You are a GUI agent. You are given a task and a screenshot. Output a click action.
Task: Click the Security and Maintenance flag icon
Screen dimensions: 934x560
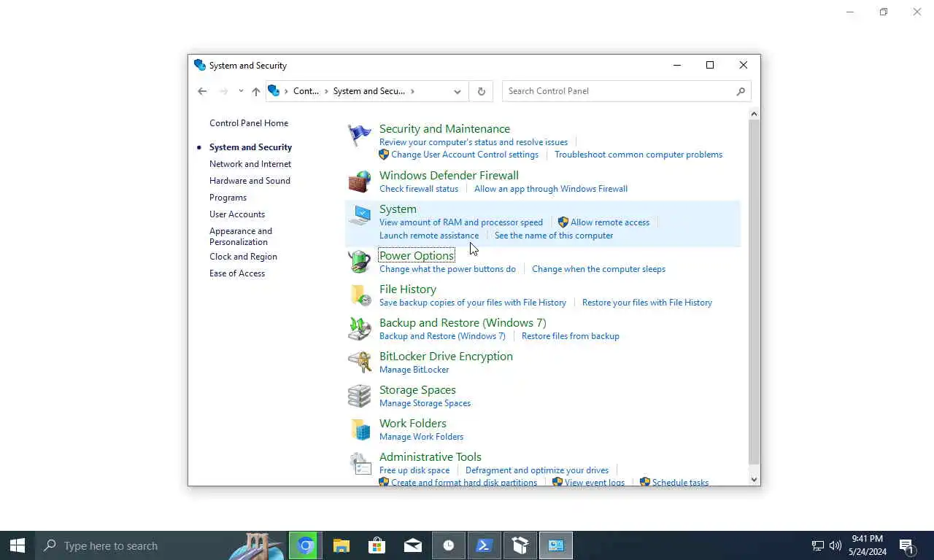point(359,136)
